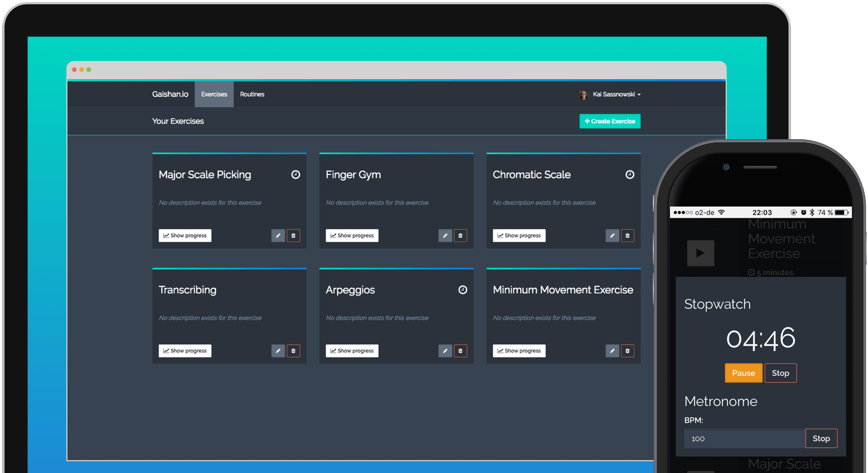
Task: Stop the stopwatch on the phone
Action: point(781,373)
